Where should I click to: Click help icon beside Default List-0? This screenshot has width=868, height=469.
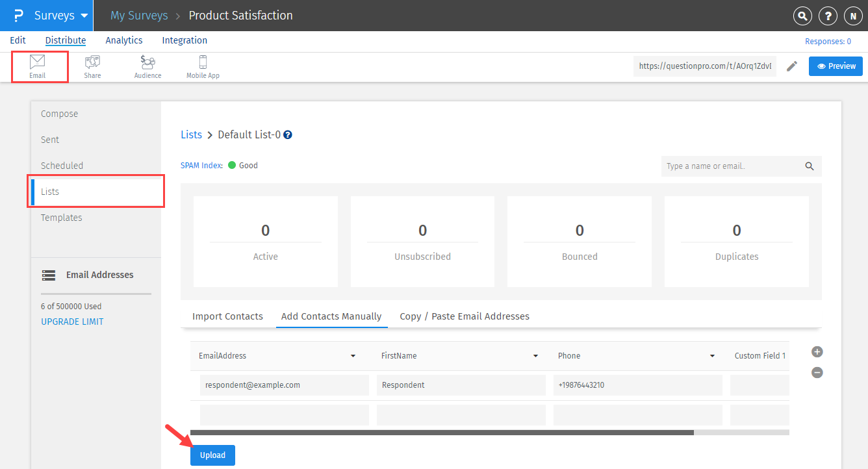click(288, 135)
